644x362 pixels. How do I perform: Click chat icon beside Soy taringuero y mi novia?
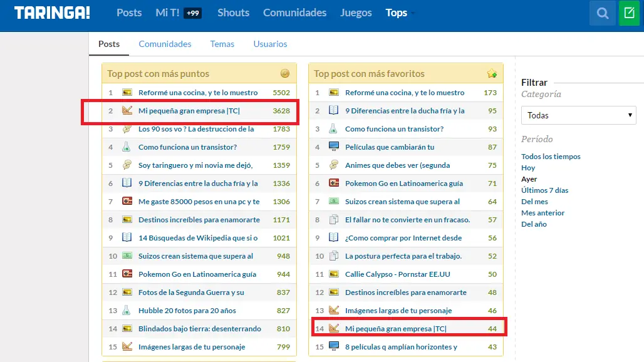127,165
